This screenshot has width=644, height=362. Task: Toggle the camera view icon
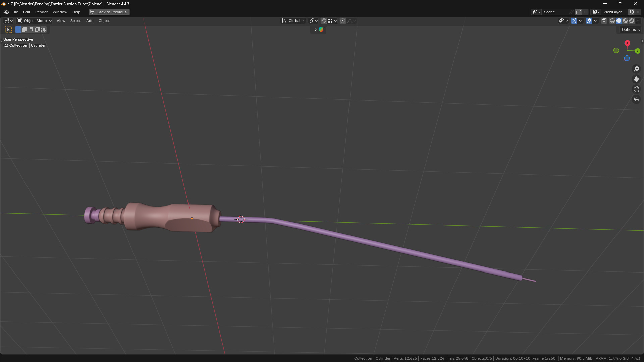636,89
